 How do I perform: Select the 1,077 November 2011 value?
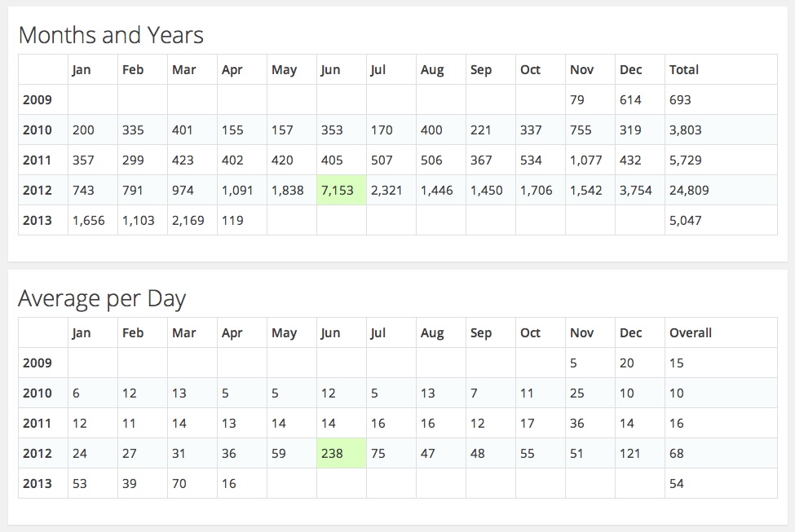585,160
